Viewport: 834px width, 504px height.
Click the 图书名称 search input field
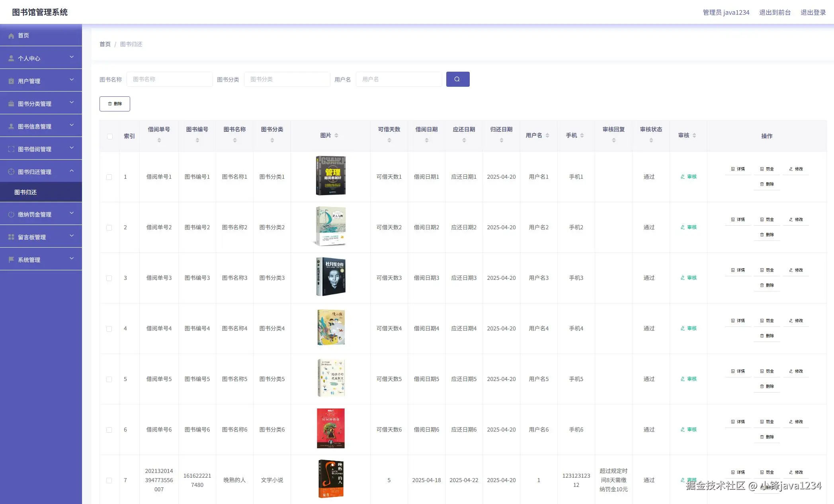click(x=170, y=79)
